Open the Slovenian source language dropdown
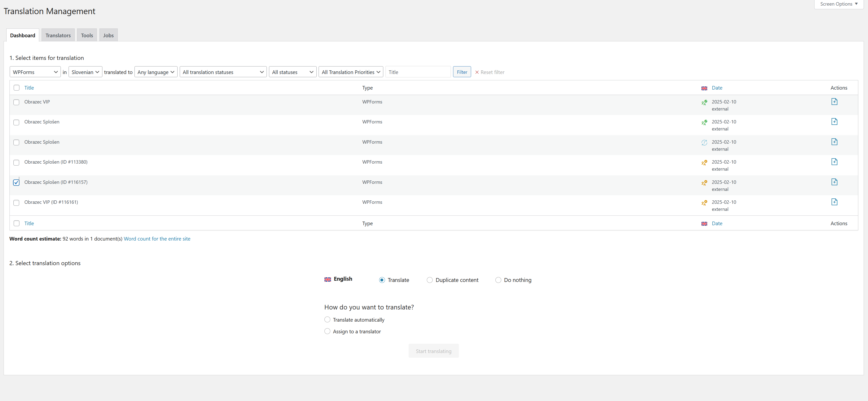868x401 pixels. pyautogui.click(x=85, y=72)
